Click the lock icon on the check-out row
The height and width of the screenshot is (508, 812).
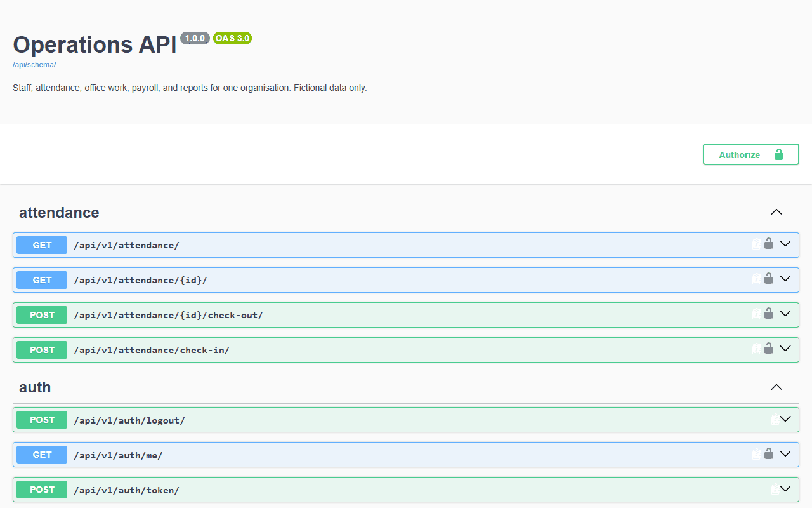click(x=769, y=313)
